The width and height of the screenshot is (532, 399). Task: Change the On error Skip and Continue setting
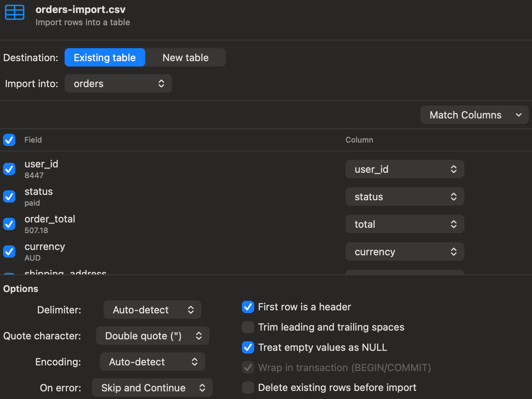click(x=152, y=388)
